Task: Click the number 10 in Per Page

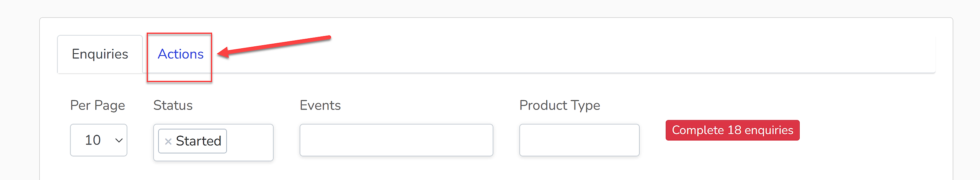Action: (93, 140)
